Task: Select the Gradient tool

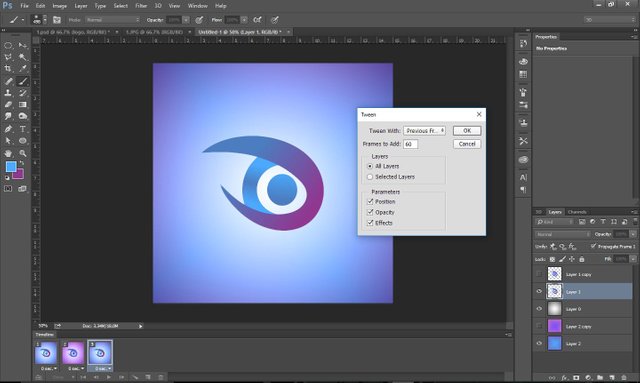Action: coord(23,105)
